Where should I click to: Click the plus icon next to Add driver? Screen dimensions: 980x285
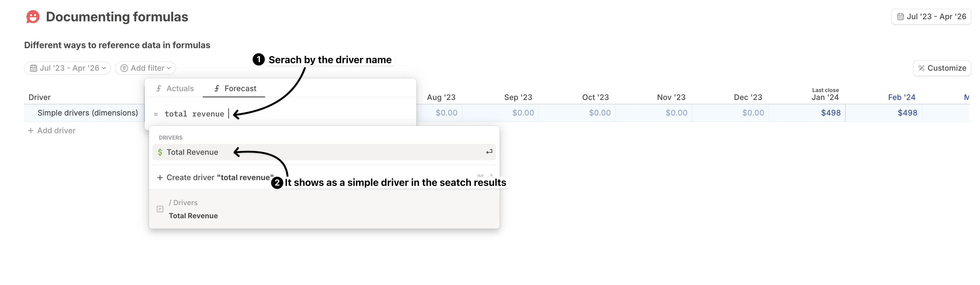31,131
